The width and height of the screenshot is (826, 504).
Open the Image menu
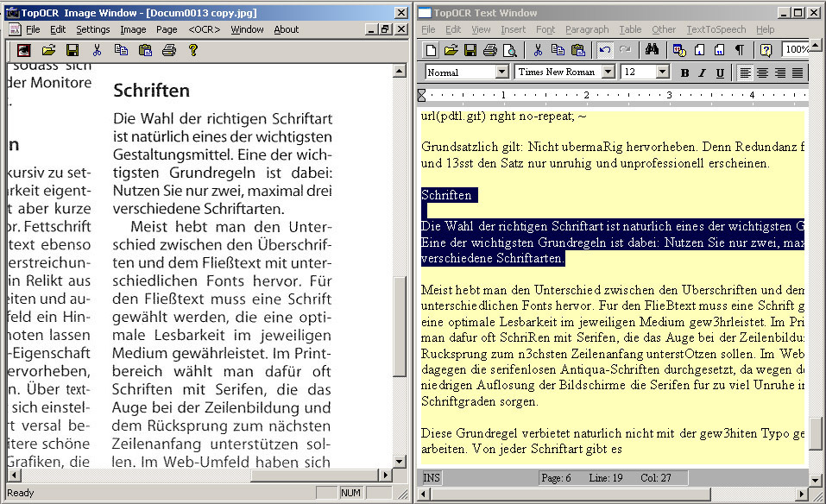pyautogui.click(x=133, y=29)
